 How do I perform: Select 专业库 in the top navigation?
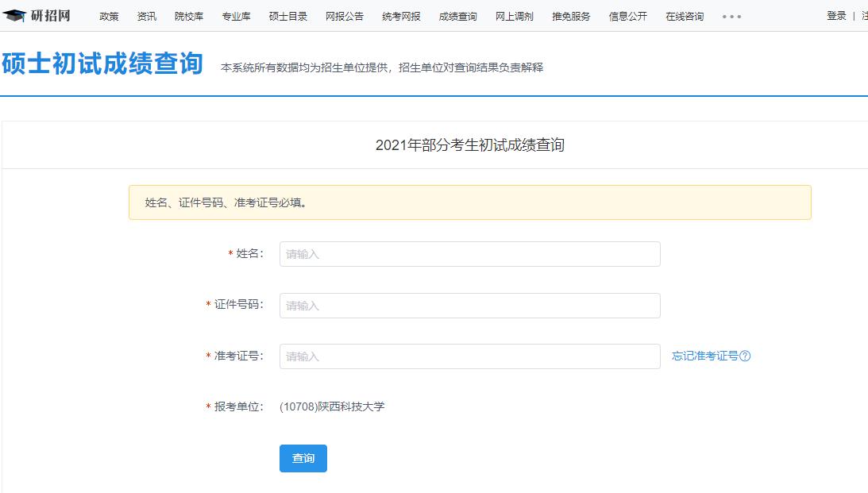[236, 17]
